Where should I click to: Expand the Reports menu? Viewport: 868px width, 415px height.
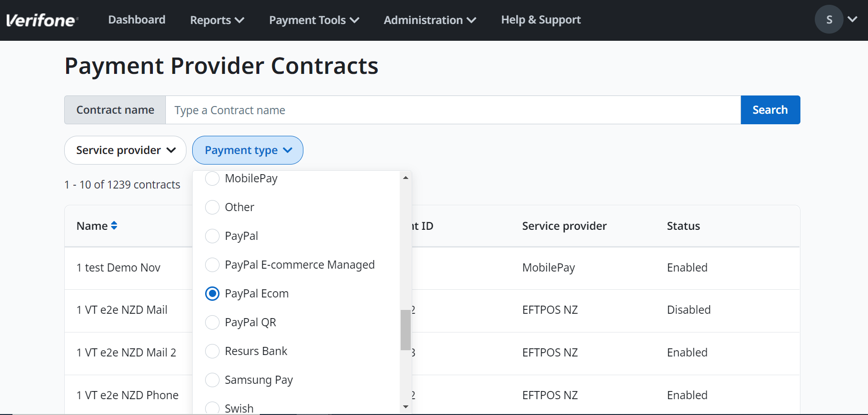[x=217, y=20]
